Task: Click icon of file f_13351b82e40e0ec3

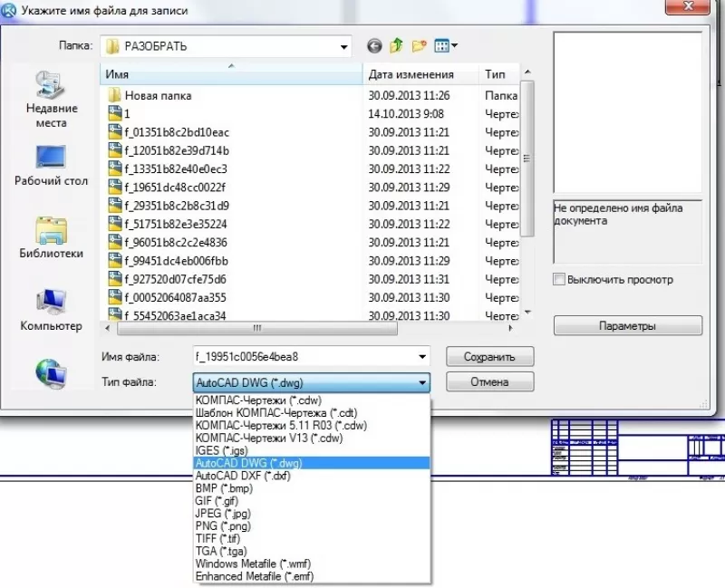Action: (115, 169)
